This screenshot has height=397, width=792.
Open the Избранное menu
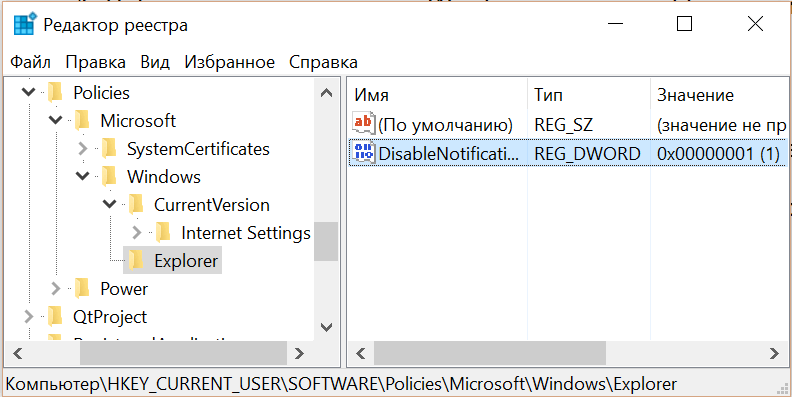coord(230,63)
